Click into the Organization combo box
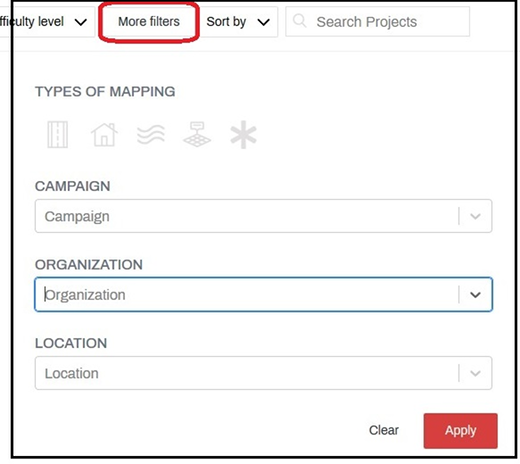The height and width of the screenshot is (464, 520). [263, 295]
